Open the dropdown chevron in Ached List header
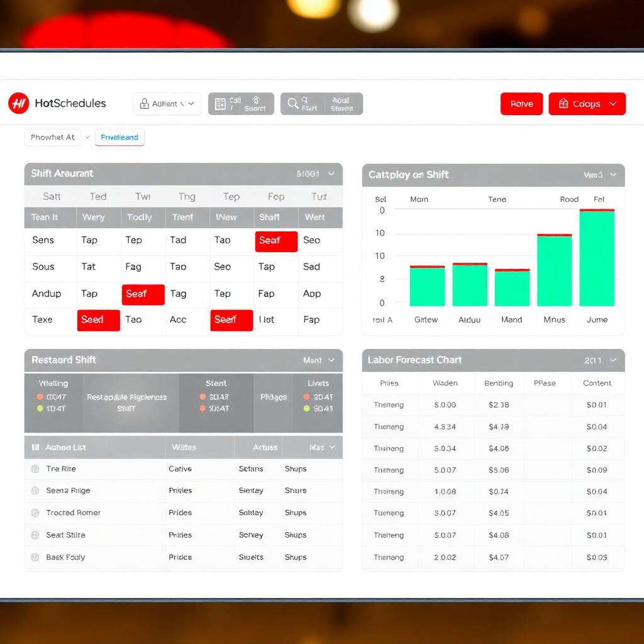This screenshot has width=644, height=644. [x=332, y=447]
